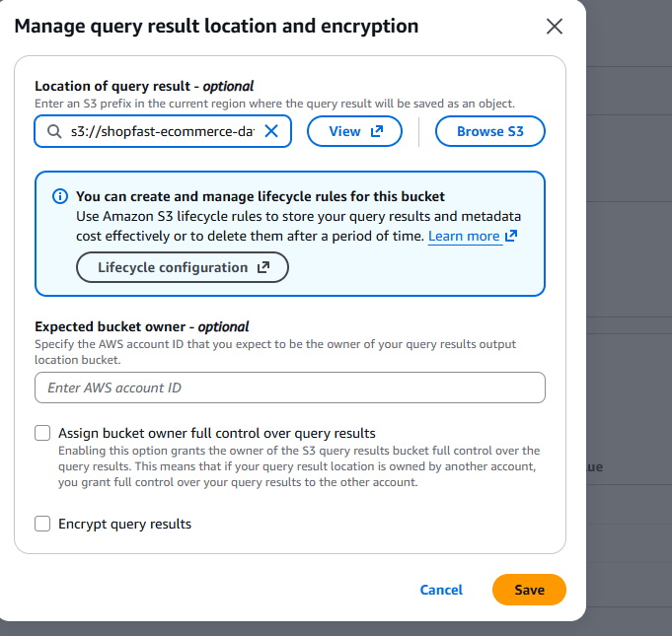Click the magnifier icon in S3 location field
Image resolution: width=672 pixels, height=636 pixels.
52,131
